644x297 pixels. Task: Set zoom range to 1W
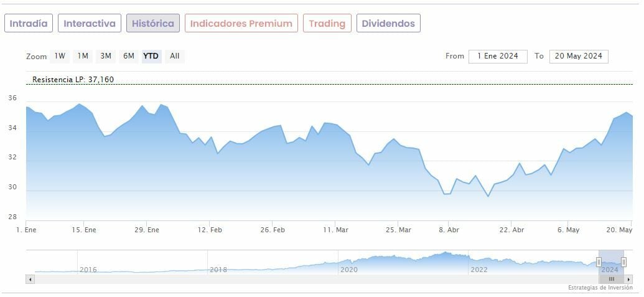[60, 56]
